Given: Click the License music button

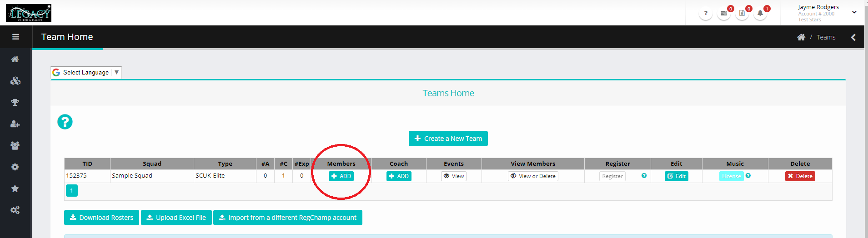Looking at the screenshot, I should click(731, 176).
